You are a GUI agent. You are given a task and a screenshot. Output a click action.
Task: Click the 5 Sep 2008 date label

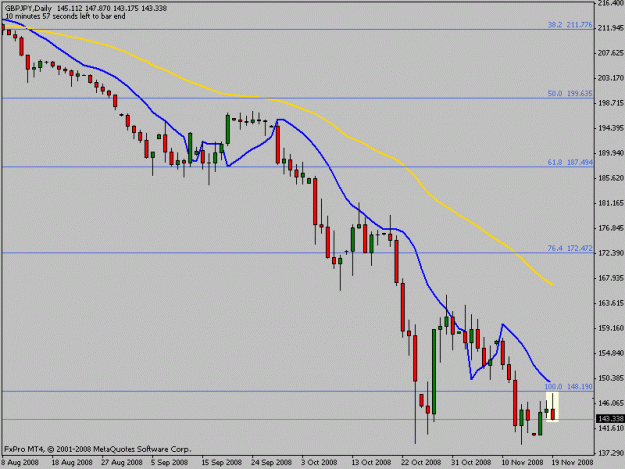pos(169,462)
